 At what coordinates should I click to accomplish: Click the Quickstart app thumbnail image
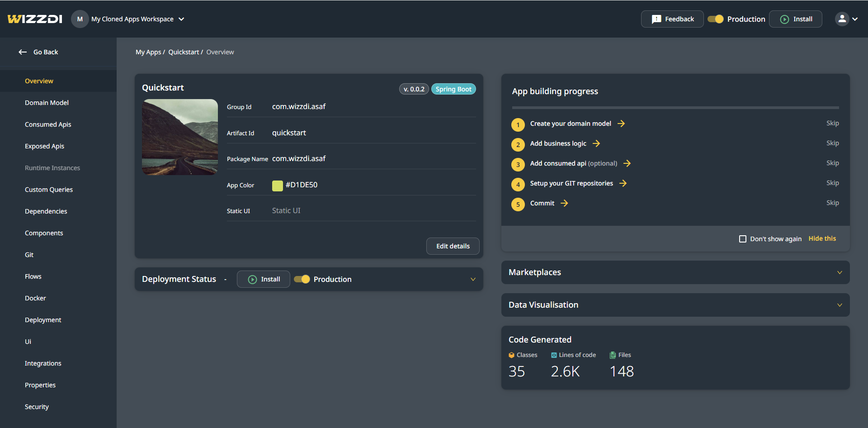pos(180,137)
